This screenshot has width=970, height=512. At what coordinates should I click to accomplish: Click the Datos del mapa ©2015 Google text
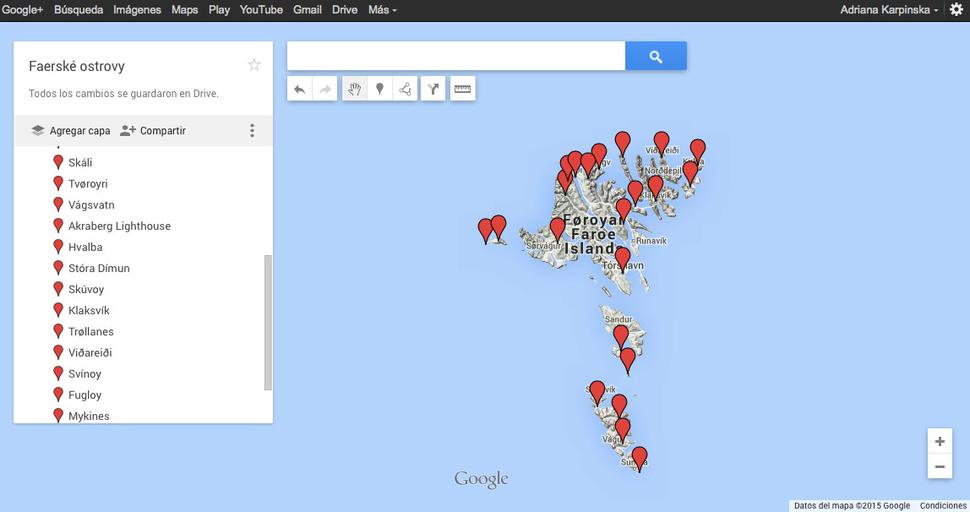852,506
